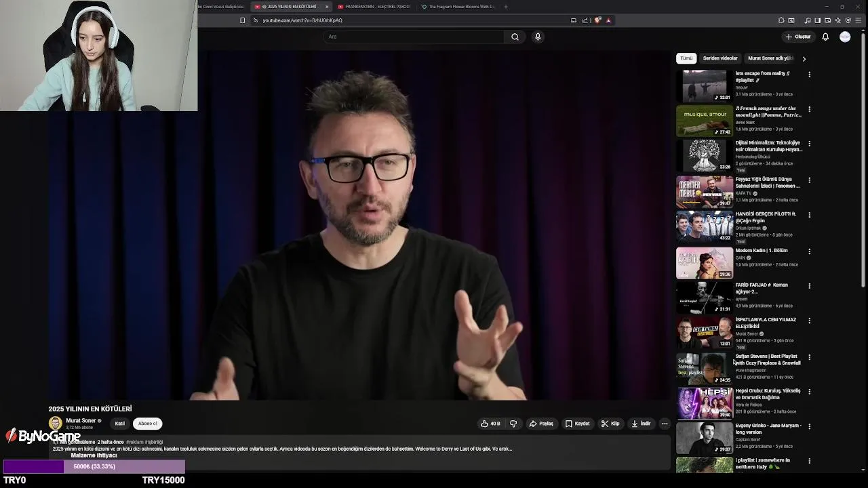Bookmark page icon in address bar
Viewport: 868px width, 488px height.
tap(242, 20)
